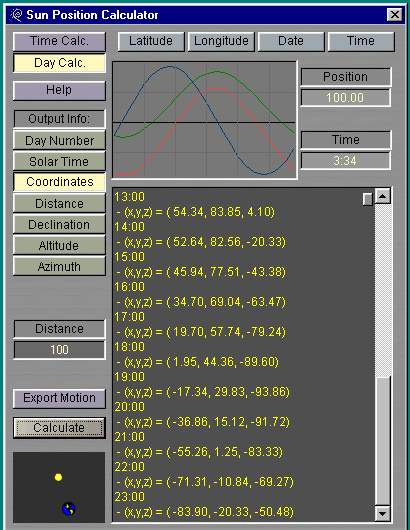Click the Distance value field showing 100
The width and height of the screenshot is (410, 530).
click(x=59, y=350)
